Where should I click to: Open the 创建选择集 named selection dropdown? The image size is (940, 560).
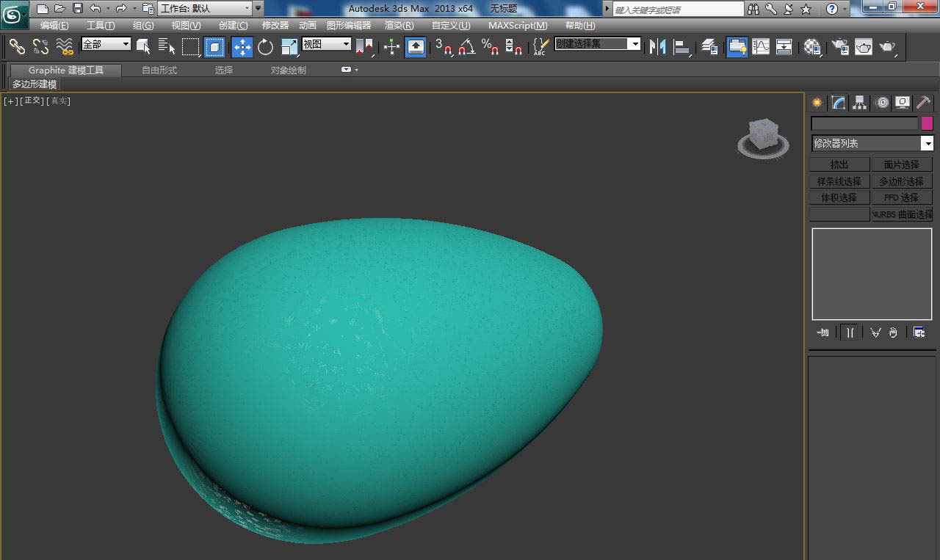point(597,44)
